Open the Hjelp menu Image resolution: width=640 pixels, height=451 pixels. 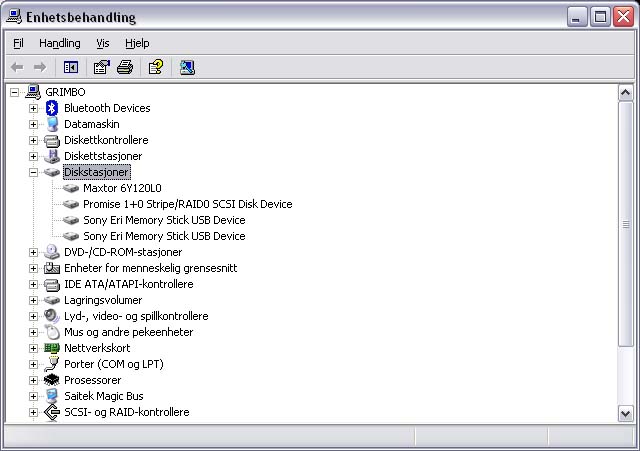pyautogui.click(x=137, y=43)
